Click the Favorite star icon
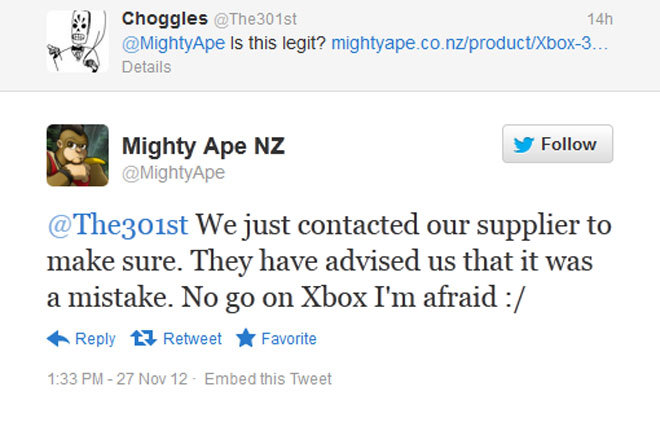This screenshot has height=422, width=660. [x=246, y=338]
